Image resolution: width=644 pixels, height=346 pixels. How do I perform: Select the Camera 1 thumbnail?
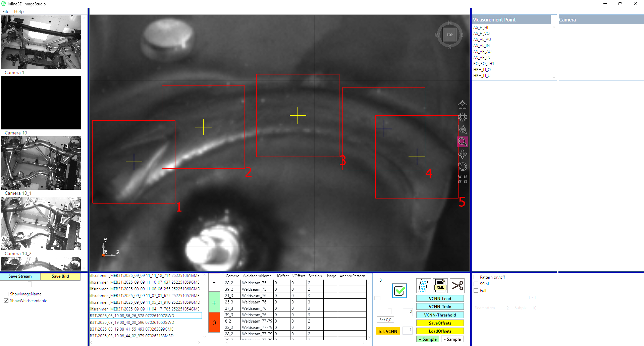tap(41, 42)
